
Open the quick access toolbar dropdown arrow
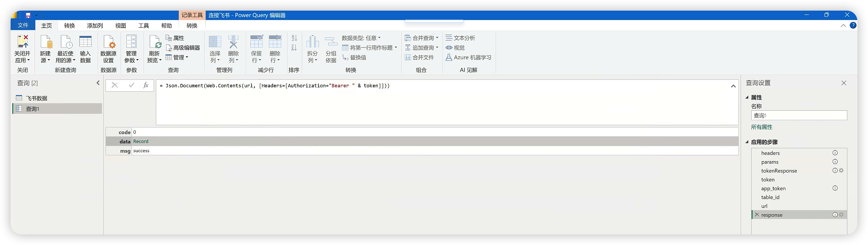pyautogui.click(x=36, y=16)
